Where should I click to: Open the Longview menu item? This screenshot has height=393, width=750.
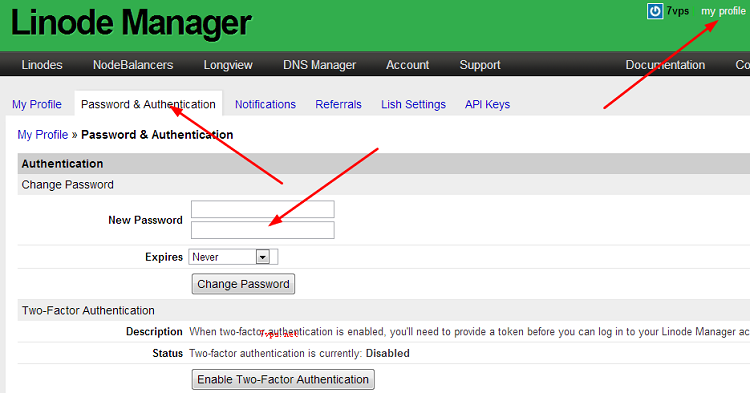point(228,65)
